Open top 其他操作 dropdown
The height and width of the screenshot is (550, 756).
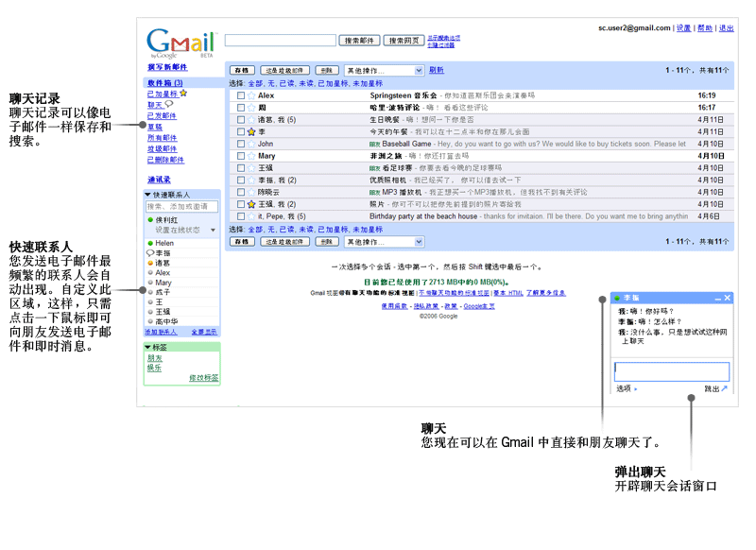click(x=384, y=70)
